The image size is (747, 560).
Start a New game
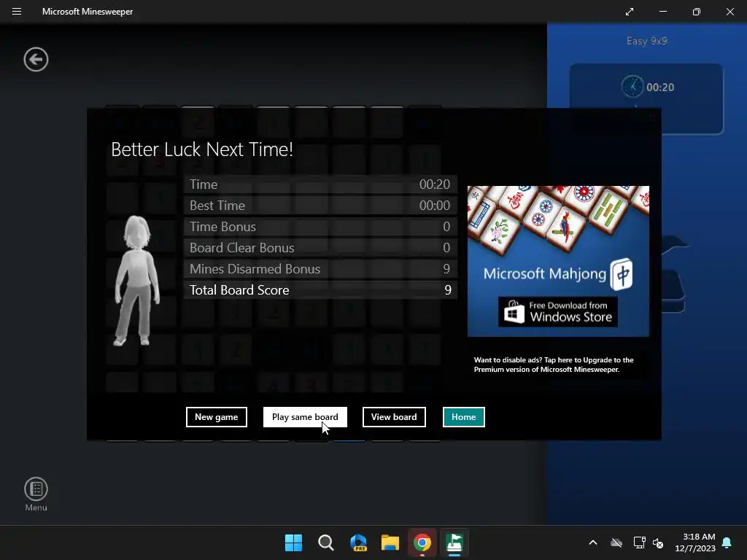(216, 417)
